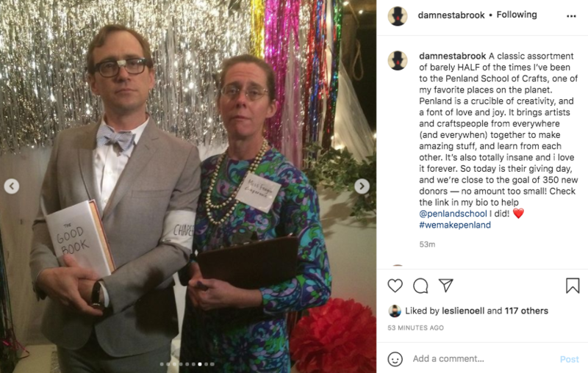Open avatar beside the caption
The height and width of the screenshot is (373, 588).
(398, 60)
